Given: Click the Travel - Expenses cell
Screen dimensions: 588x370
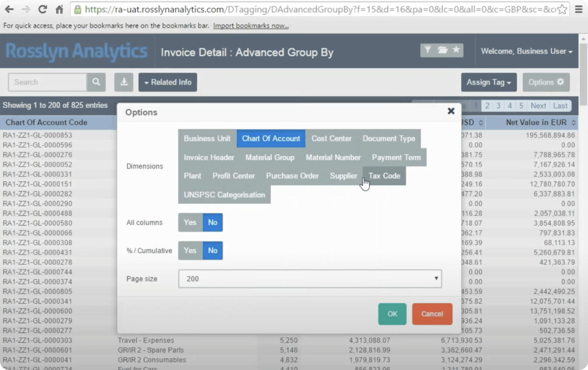Looking at the screenshot, I should [146, 340].
